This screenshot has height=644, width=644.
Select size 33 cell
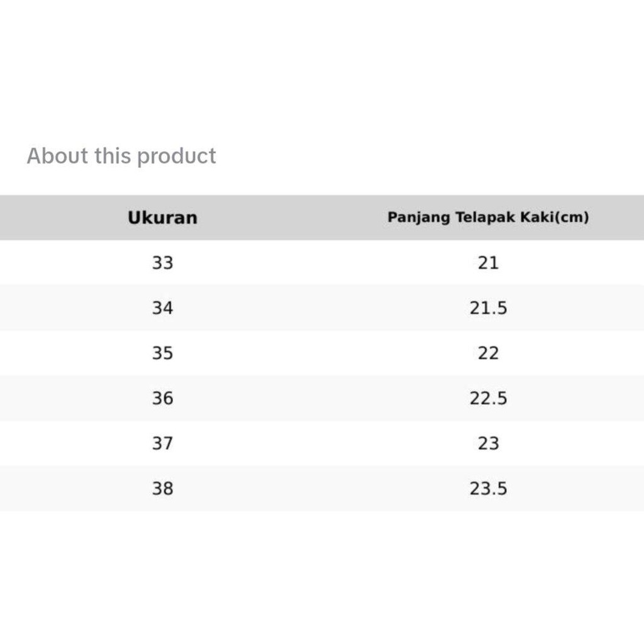162,263
